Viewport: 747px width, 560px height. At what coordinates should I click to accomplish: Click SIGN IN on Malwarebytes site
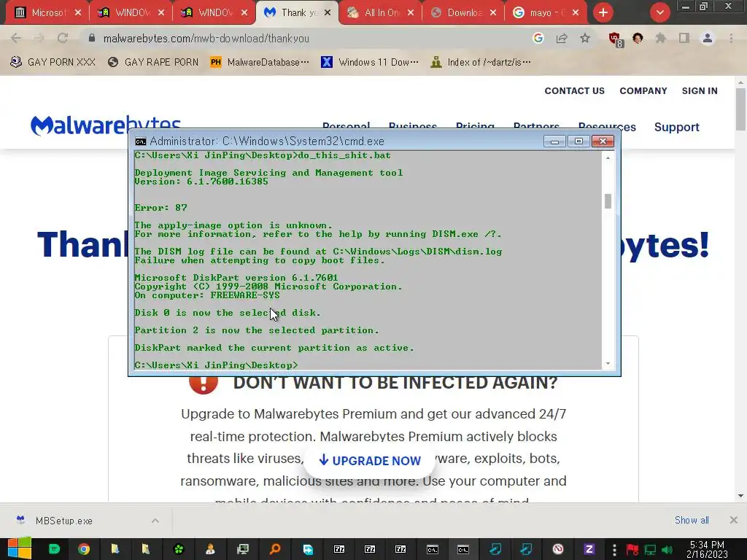tap(700, 91)
